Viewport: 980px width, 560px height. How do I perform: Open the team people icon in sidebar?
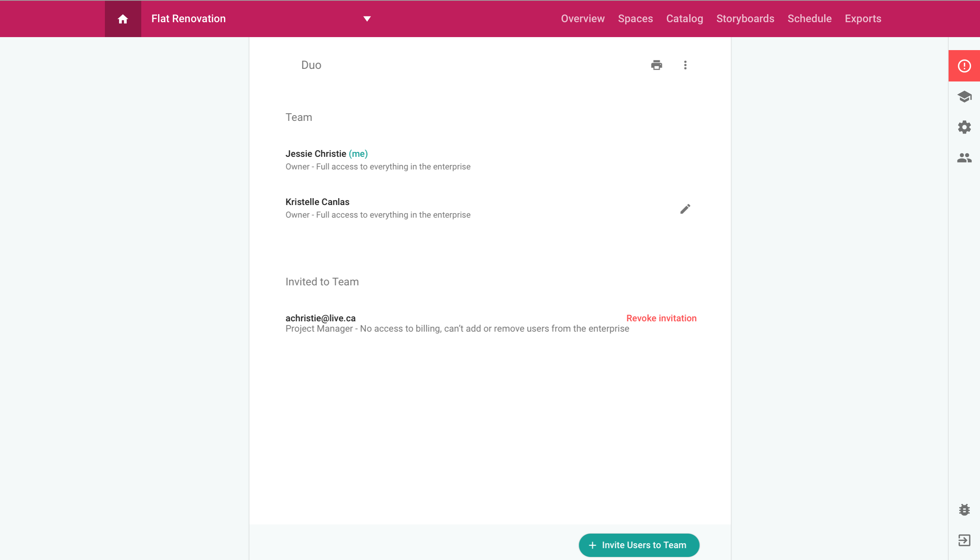click(x=964, y=158)
